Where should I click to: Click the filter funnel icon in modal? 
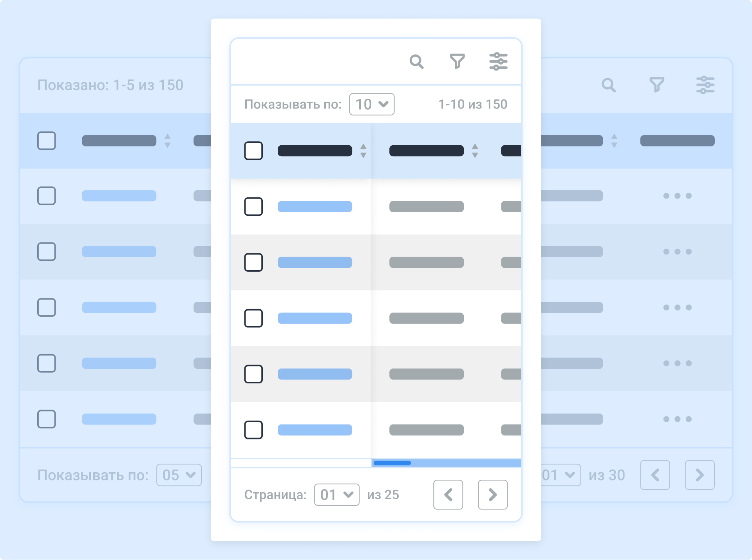(x=458, y=62)
